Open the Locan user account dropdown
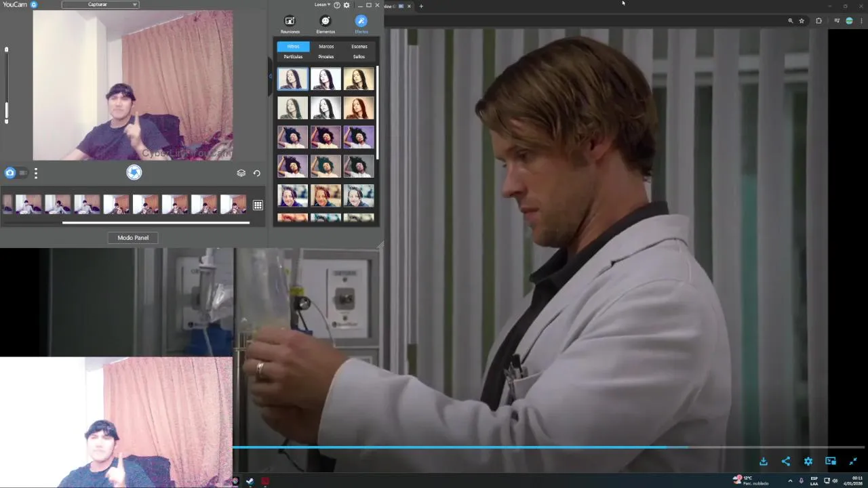Screen dimensions: 868x488 322,5
